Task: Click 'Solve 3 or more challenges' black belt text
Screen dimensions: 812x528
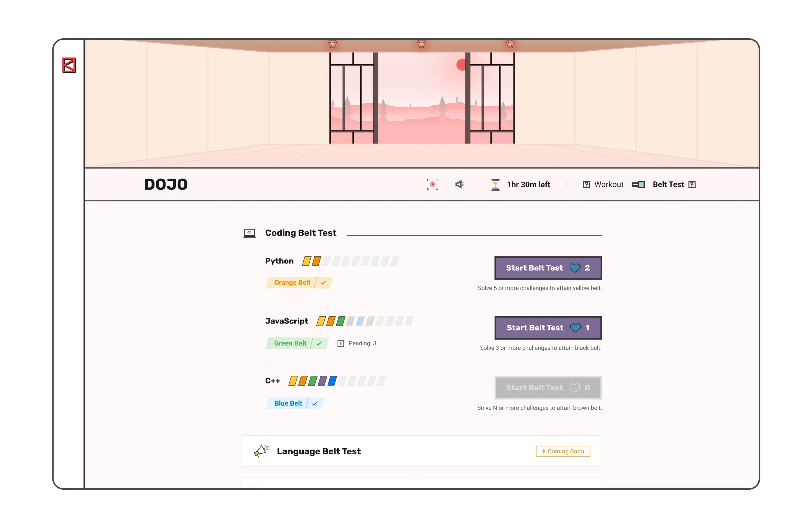Action: pos(540,348)
